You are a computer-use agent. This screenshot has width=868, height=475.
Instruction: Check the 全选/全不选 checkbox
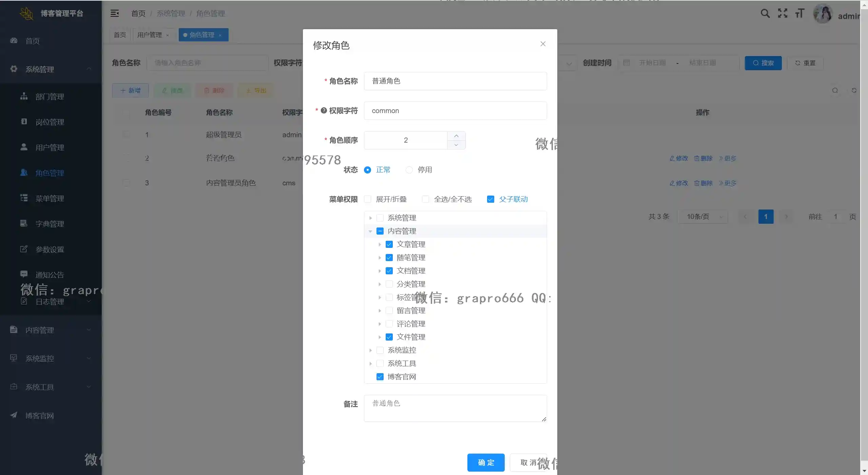click(425, 199)
